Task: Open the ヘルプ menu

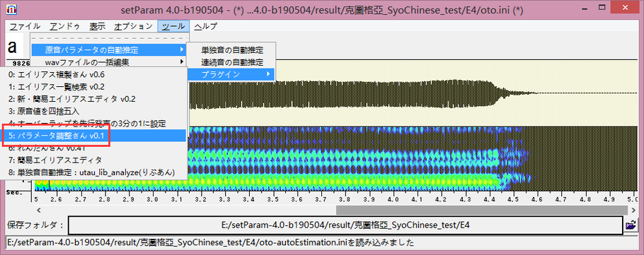Action: (x=205, y=27)
